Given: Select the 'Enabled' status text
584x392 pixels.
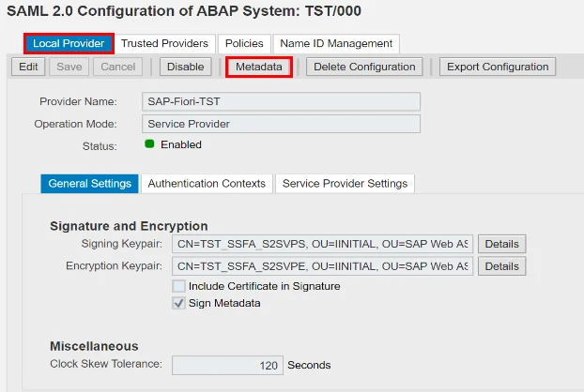Looking at the screenshot, I should point(181,144).
